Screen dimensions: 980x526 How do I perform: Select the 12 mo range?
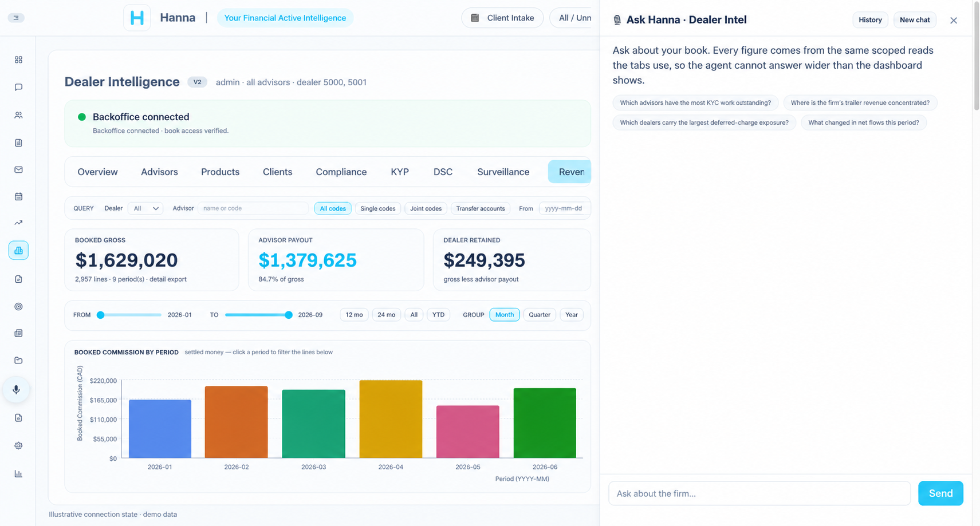click(354, 315)
